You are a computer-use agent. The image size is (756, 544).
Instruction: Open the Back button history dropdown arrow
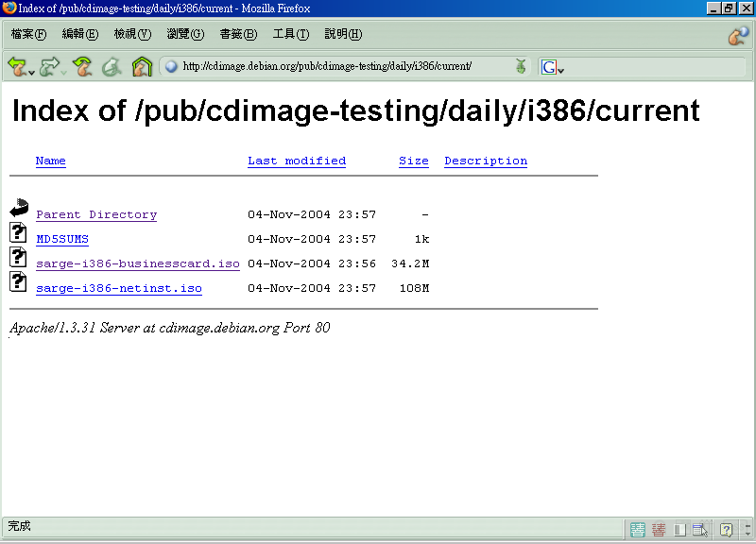point(32,72)
